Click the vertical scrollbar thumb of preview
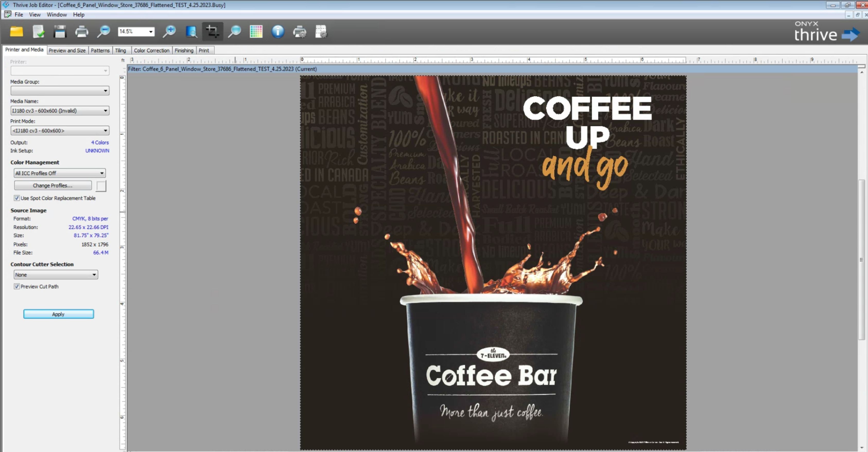 (862, 259)
